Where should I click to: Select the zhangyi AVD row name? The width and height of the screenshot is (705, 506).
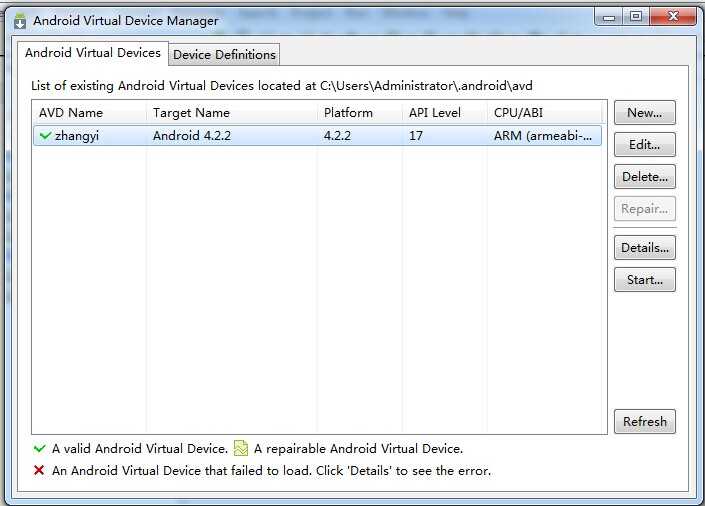tap(77, 136)
